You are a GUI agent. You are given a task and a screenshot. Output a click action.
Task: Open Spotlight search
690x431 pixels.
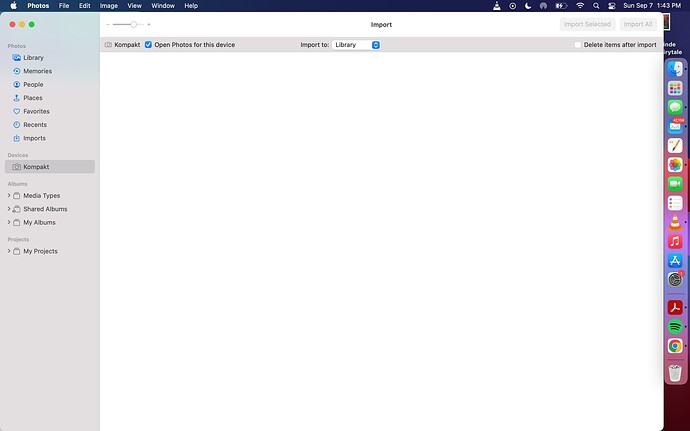pyautogui.click(x=596, y=6)
